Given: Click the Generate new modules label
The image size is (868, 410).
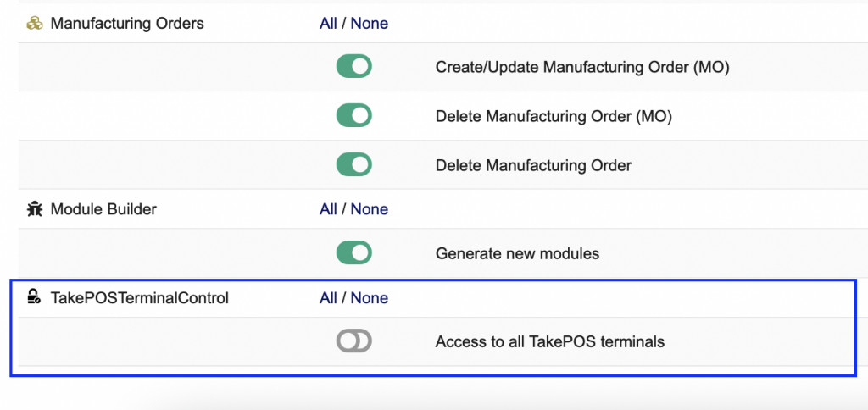Looking at the screenshot, I should click(517, 253).
